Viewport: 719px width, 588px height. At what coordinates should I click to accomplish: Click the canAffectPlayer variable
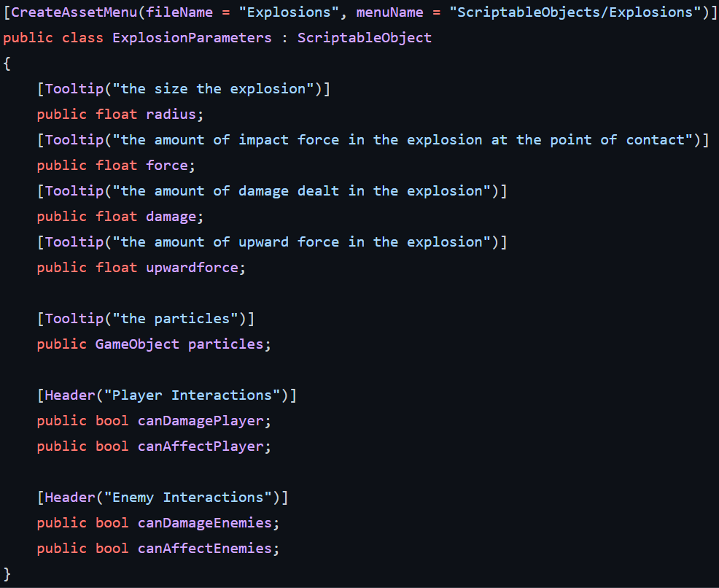point(201,446)
